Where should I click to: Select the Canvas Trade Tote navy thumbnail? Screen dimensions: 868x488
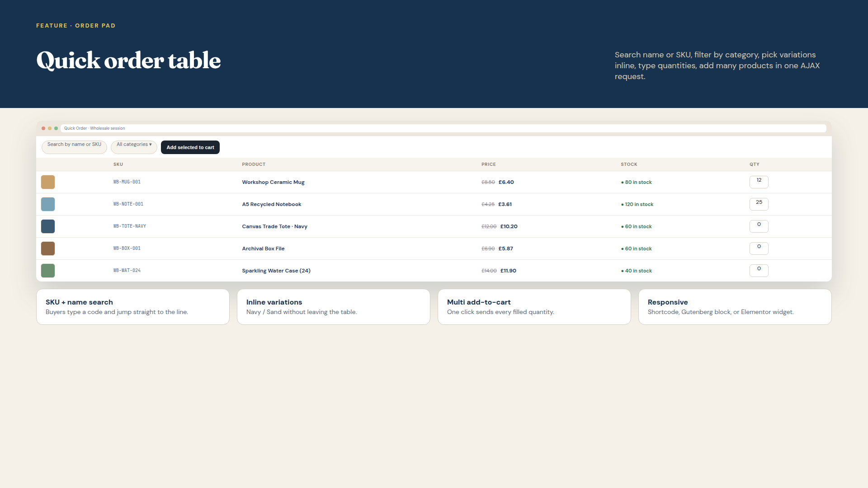pos(48,226)
